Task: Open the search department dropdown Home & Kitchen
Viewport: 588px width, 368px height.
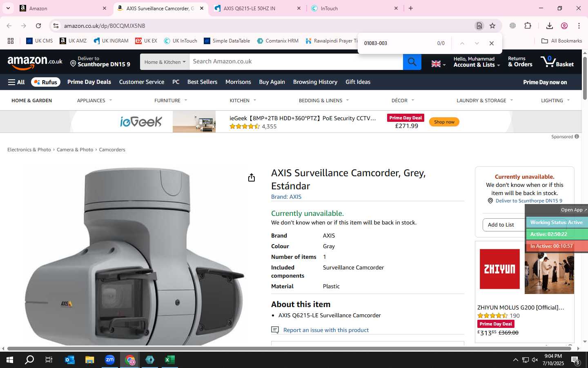Action: 165,62
